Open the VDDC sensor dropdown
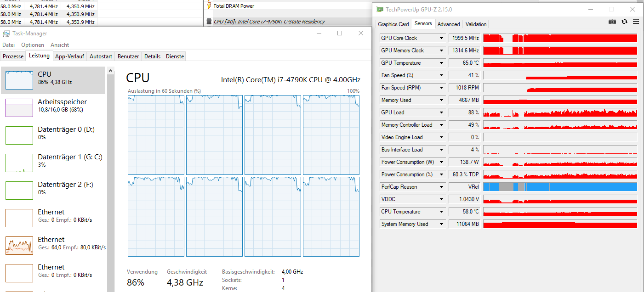Viewport: 644px width, 292px height. tap(441, 199)
